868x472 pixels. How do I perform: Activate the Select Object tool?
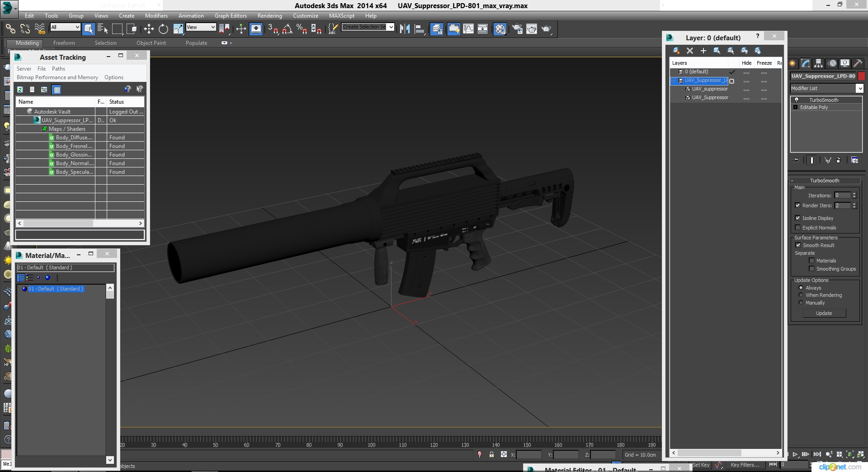(x=89, y=29)
